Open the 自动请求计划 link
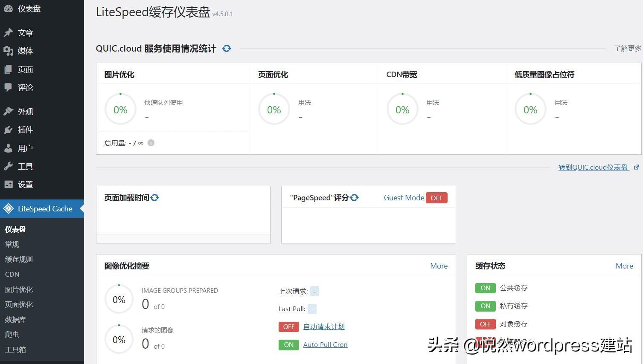 324,326
